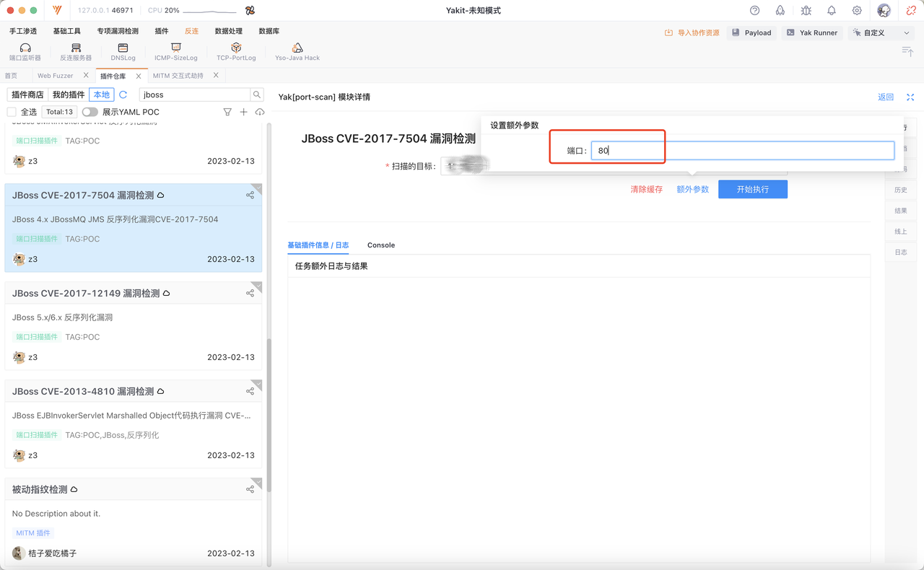This screenshot has width=924, height=570.
Task: Open the settings gear in the title bar
Action: tap(857, 11)
